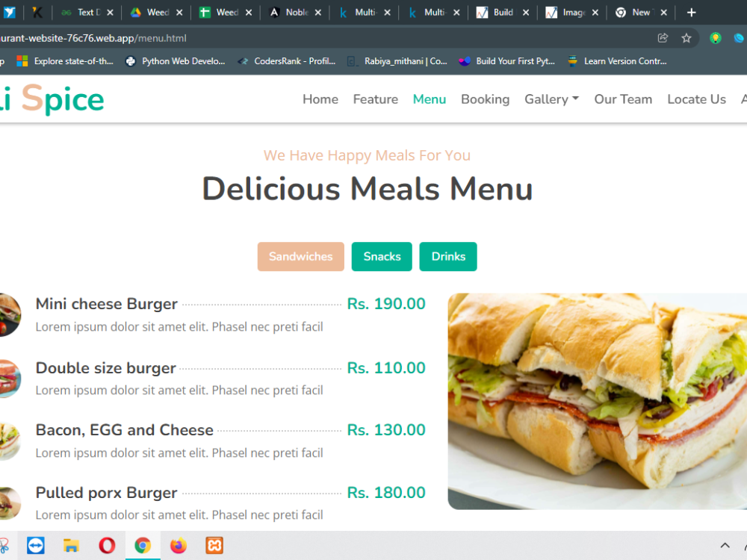
Task: Open 'Python Web Develo...' bookmark
Action: (176, 61)
